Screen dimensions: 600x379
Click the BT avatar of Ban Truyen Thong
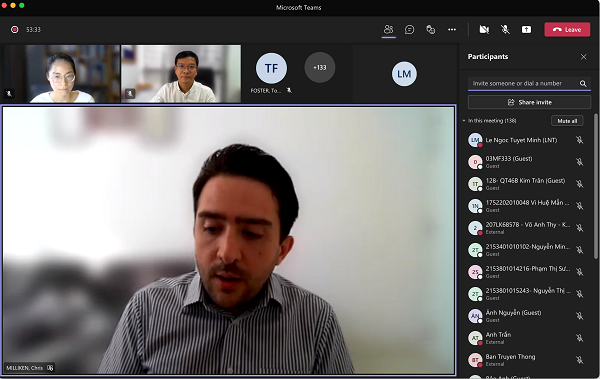pos(475,360)
